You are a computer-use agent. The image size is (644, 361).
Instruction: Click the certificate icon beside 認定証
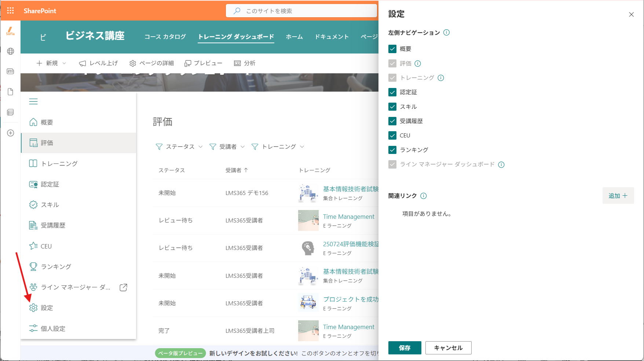33,184
